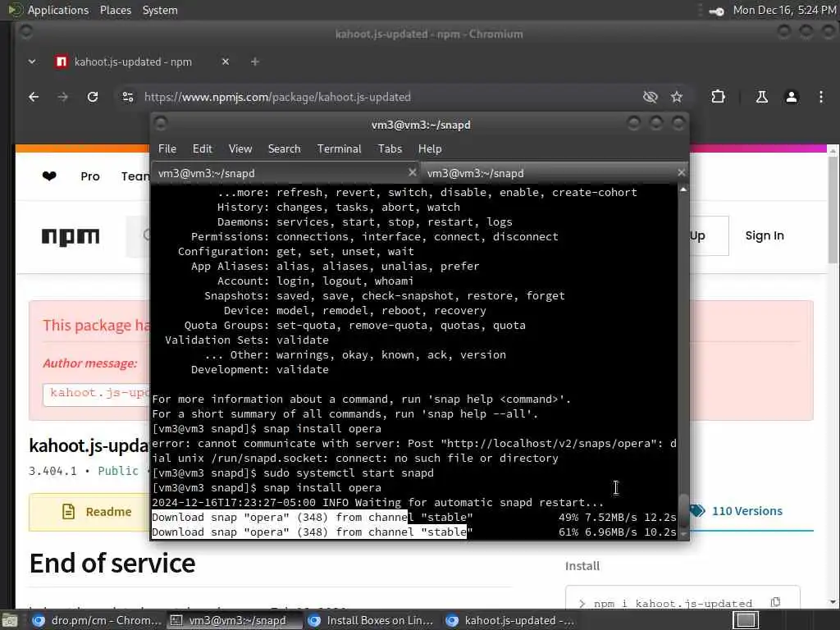Close the second terminal tab
The width and height of the screenshot is (840, 630).
coord(681,172)
